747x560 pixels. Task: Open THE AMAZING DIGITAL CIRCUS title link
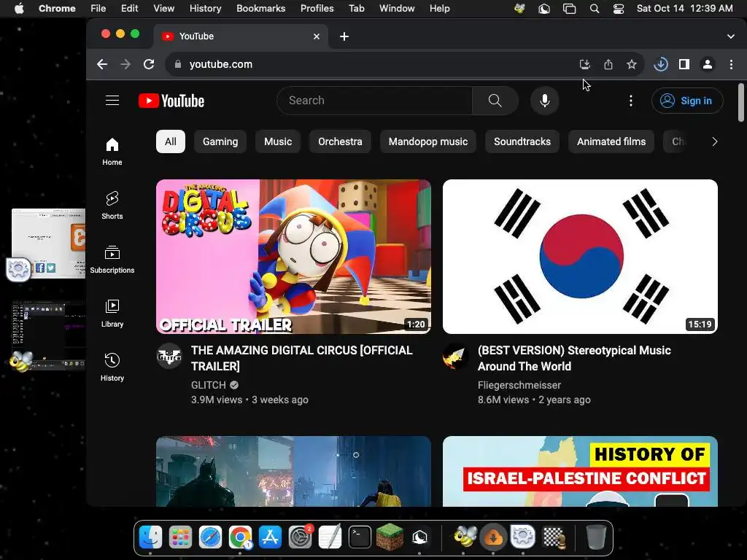pos(302,358)
